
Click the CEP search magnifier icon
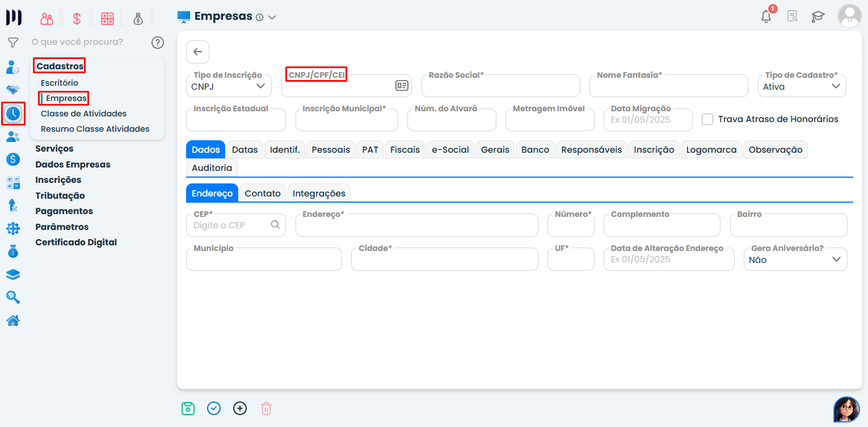tap(275, 225)
